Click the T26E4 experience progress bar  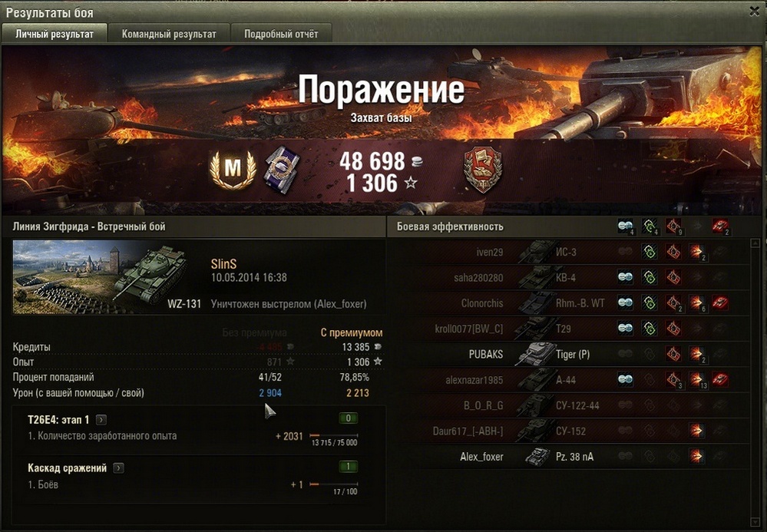[334, 435]
